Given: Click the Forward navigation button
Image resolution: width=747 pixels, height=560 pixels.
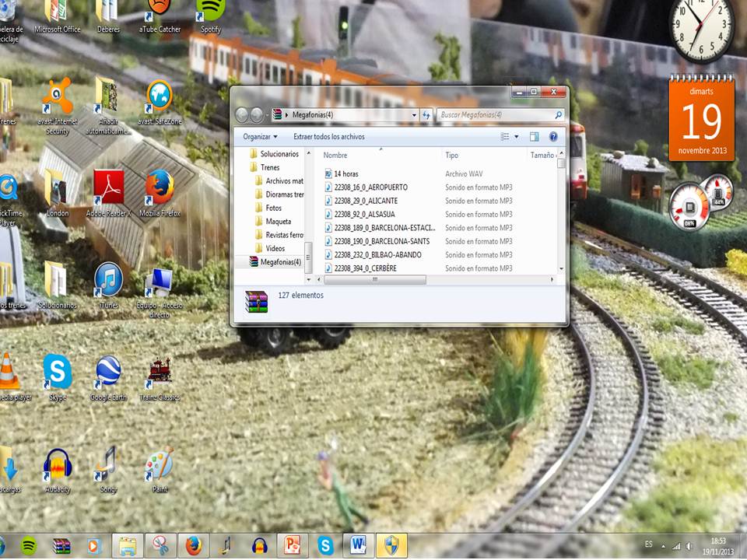Looking at the screenshot, I should point(256,115).
